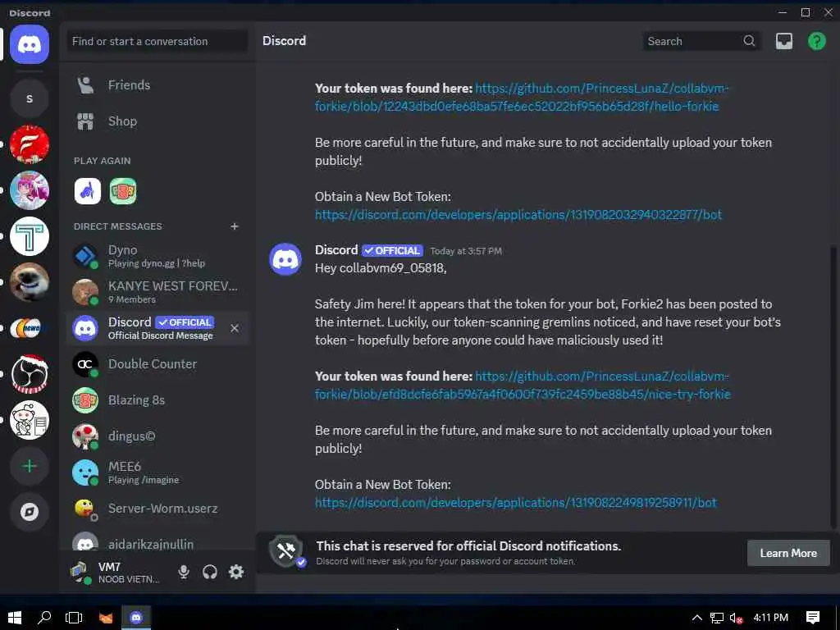Open the green Help question mark
840x630 pixels.
click(817, 41)
